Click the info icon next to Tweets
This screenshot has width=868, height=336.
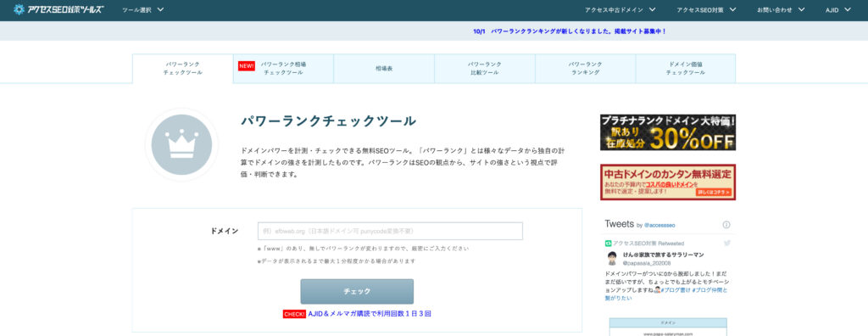tap(726, 225)
